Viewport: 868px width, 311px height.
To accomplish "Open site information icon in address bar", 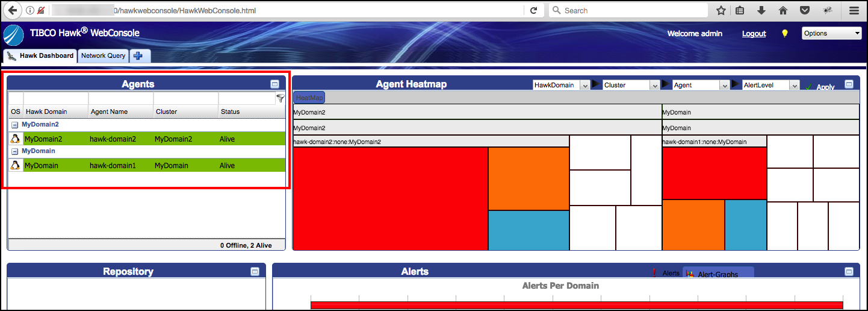I will click(30, 10).
